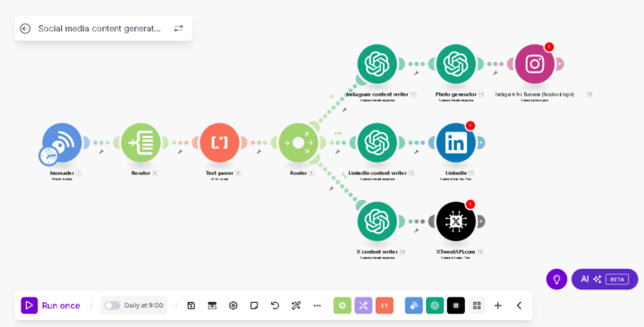Screen dimensions: 644x327
Task: Click the black XTweetAPI favorite in toolbar
Action: pyautogui.click(x=456, y=306)
